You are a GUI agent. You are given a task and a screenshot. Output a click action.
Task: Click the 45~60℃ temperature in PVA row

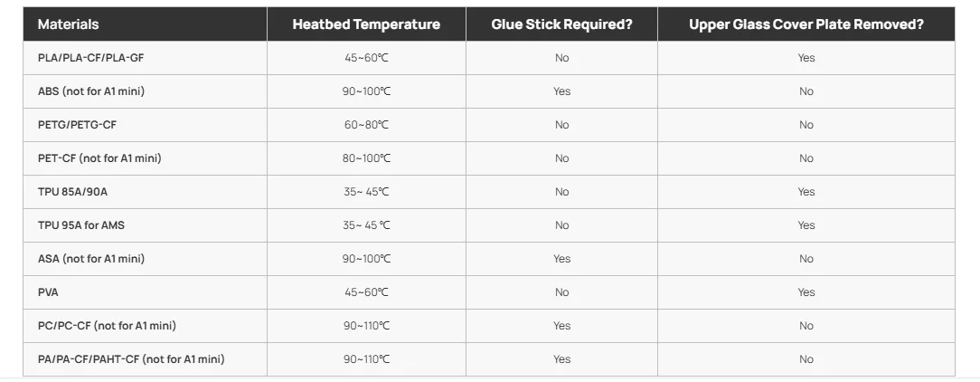coord(366,291)
